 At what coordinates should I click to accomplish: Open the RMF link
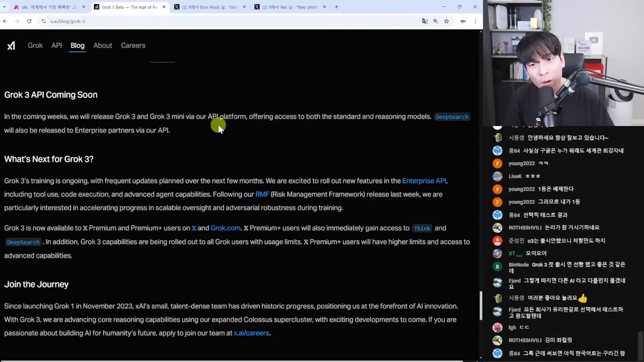point(262,194)
